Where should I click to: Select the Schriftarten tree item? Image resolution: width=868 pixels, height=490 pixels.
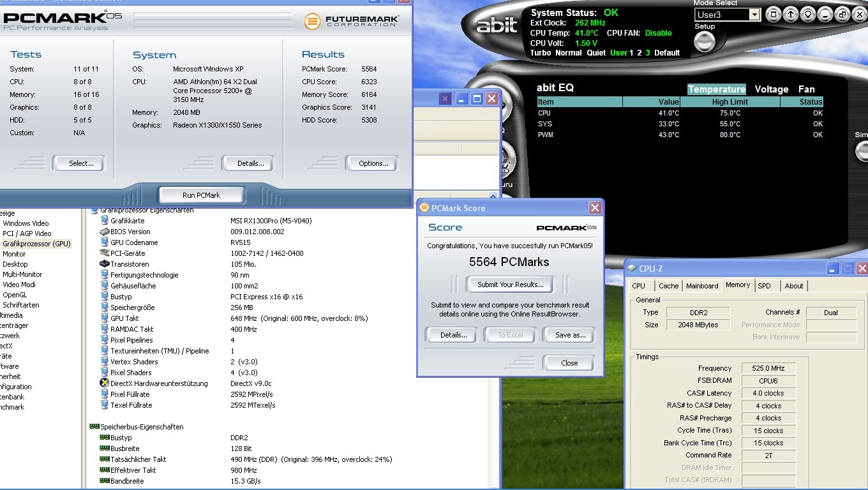pyautogui.click(x=21, y=305)
